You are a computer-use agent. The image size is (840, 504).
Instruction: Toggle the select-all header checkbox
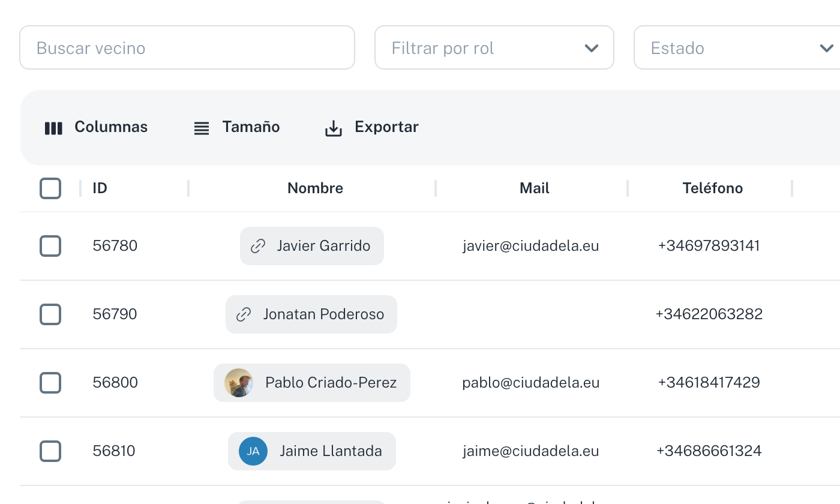tap(50, 188)
